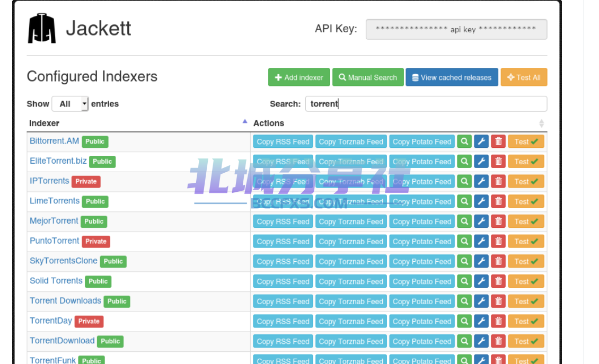Screen dimensions: 599x364
Task: Click the search icon for EliteTorrent.biz
Action: 464,162
